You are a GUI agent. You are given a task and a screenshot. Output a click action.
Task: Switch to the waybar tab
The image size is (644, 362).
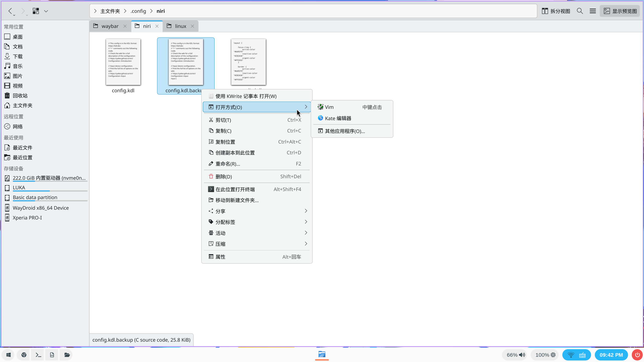[110, 26]
